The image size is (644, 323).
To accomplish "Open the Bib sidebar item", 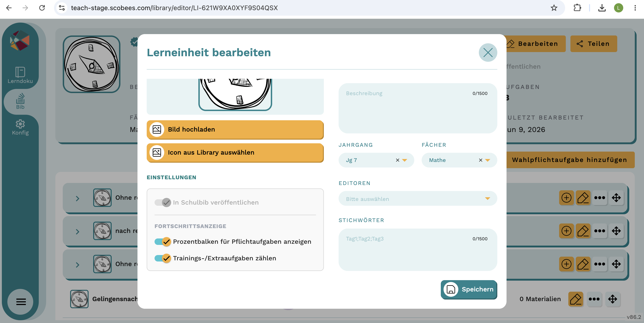I will click(20, 101).
